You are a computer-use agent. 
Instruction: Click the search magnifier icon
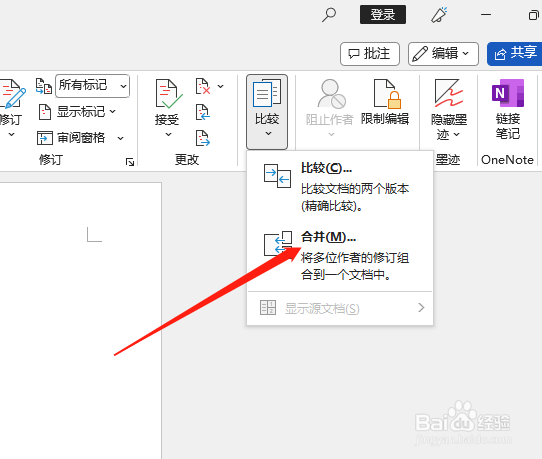pyautogui.click(x=329, y=15)
